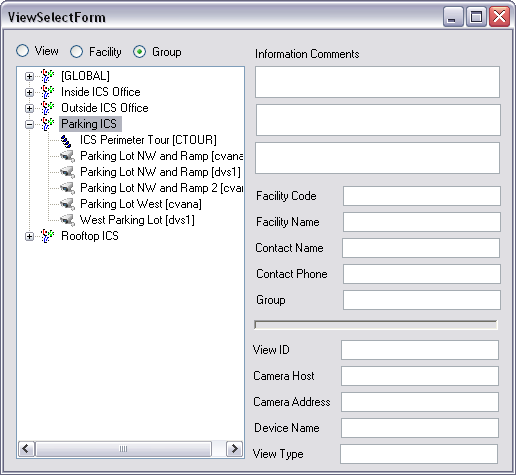This screenshot has height=475, width=516.
Task: Click the group icon beside [GLOBAL]
Action: click(x=48, y=76)
